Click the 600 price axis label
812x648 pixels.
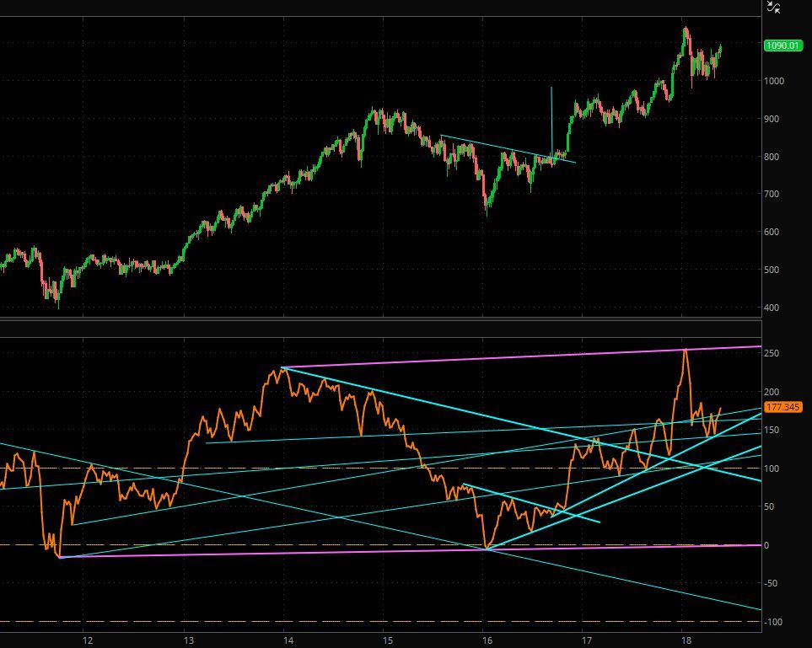772,232
